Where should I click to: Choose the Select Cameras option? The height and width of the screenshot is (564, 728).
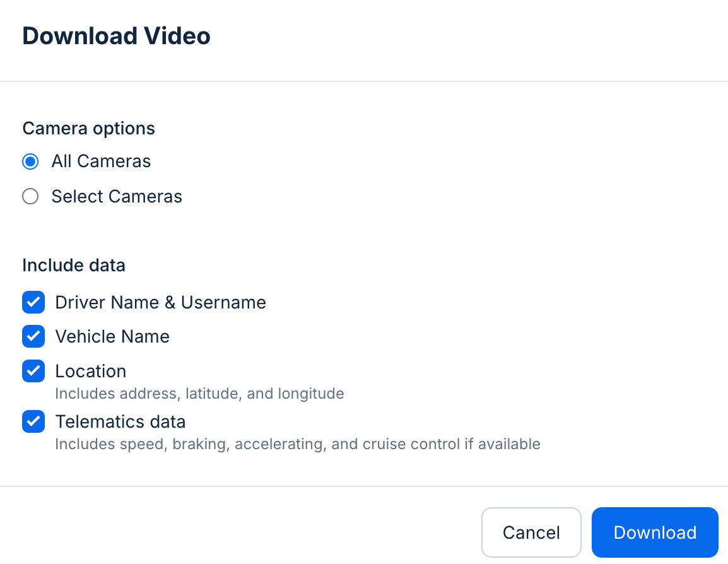tap(30, 196)
